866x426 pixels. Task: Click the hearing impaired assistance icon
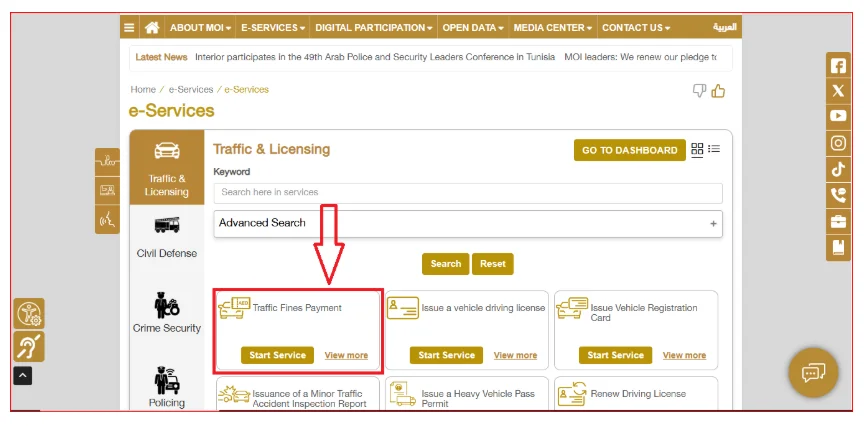29,346
